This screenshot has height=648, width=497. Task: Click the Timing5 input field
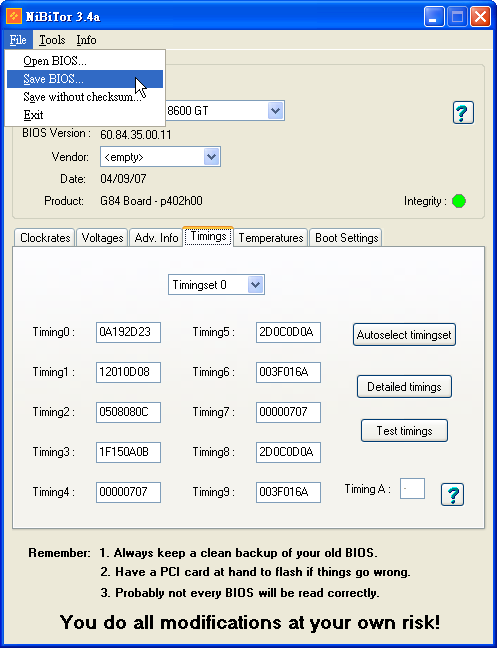pos(288,332)
